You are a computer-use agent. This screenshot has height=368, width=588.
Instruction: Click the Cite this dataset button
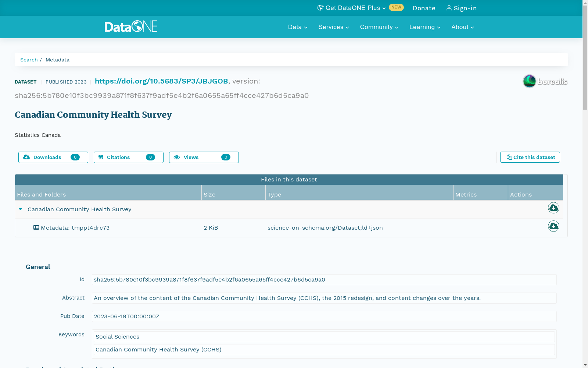point(530,157)
